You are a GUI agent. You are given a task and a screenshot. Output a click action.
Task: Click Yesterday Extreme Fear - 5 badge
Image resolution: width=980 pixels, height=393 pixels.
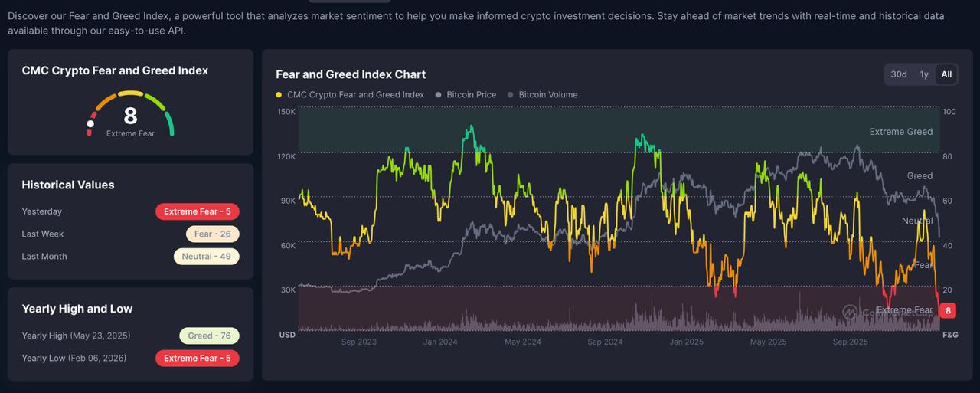197,211
